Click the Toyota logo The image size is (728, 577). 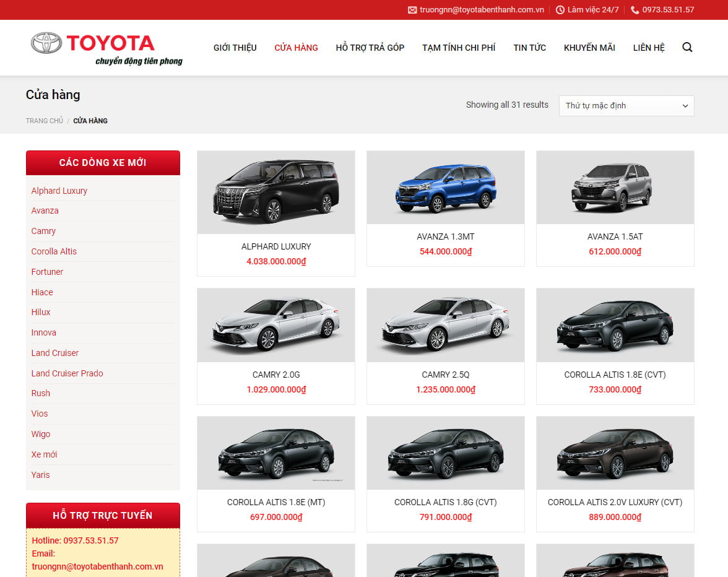106,48
